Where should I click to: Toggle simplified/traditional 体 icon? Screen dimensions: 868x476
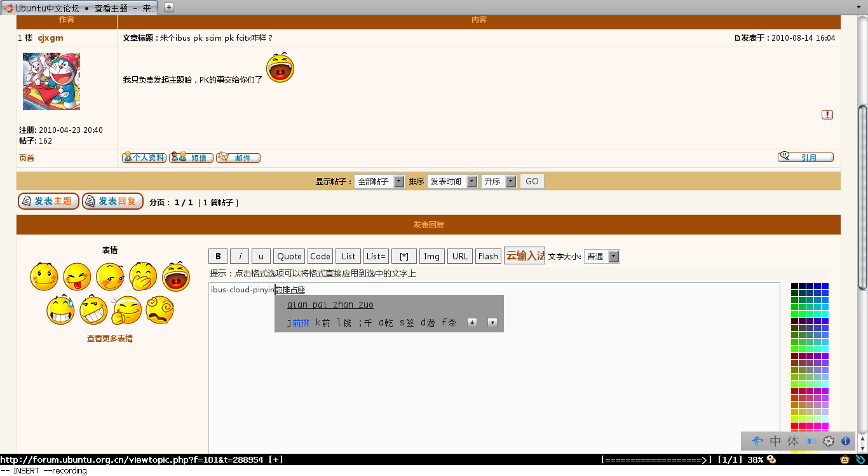click(x=793, y=441)
